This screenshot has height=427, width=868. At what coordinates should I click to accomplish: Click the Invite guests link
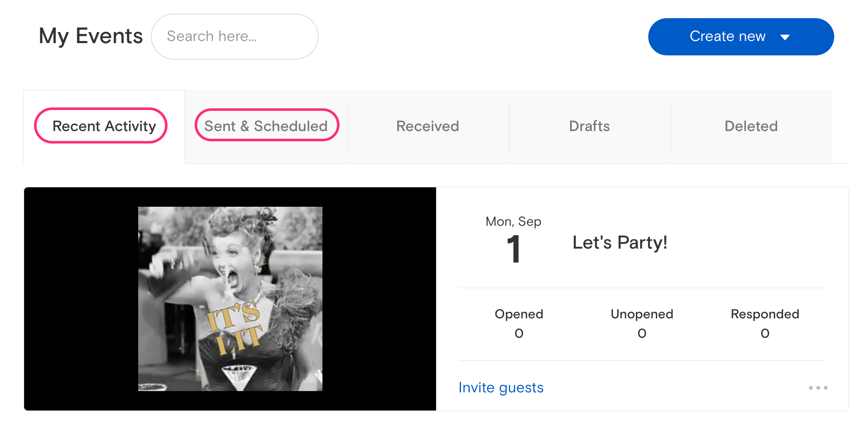(501, 387)
